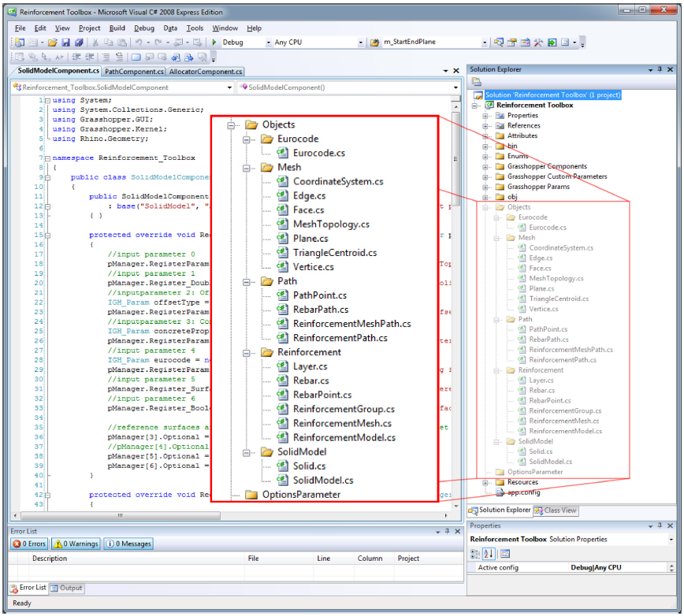Comment out selected lines icon
This screenshot has width=684, height=616.
(106, 57)
